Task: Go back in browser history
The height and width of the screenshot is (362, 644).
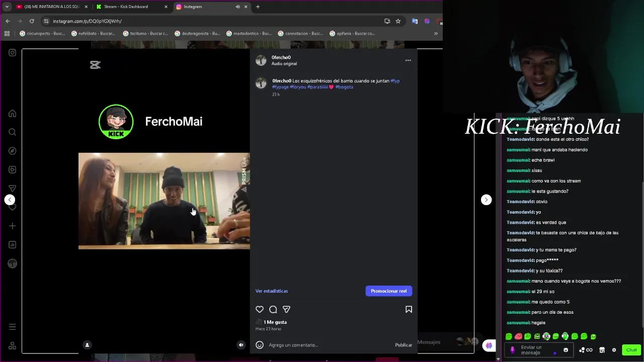Action: [x=8, y=21]
